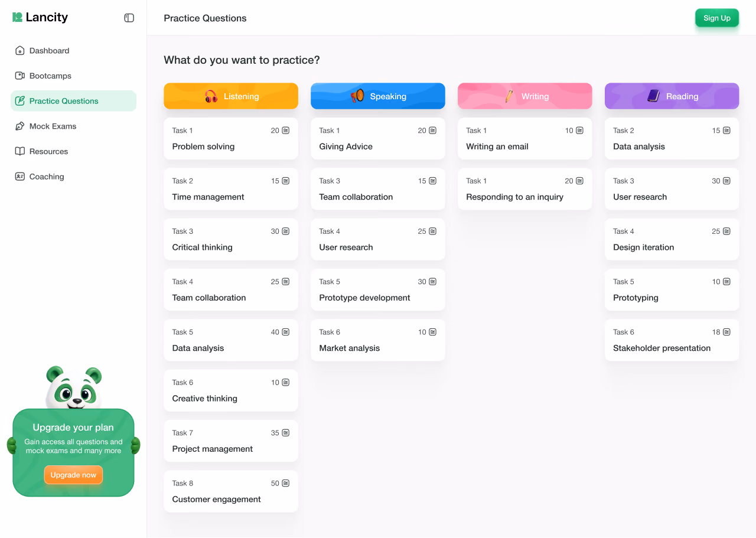Select the Writing category header
Screen dimensions: 756x538
525,96
